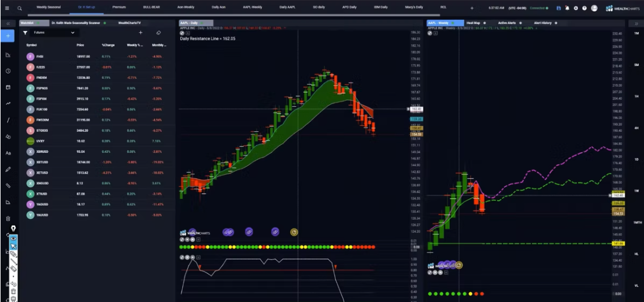This screenshot has width=644, height=302.
Task: Open settings gear icon in top bar
Action: (576, 8)
